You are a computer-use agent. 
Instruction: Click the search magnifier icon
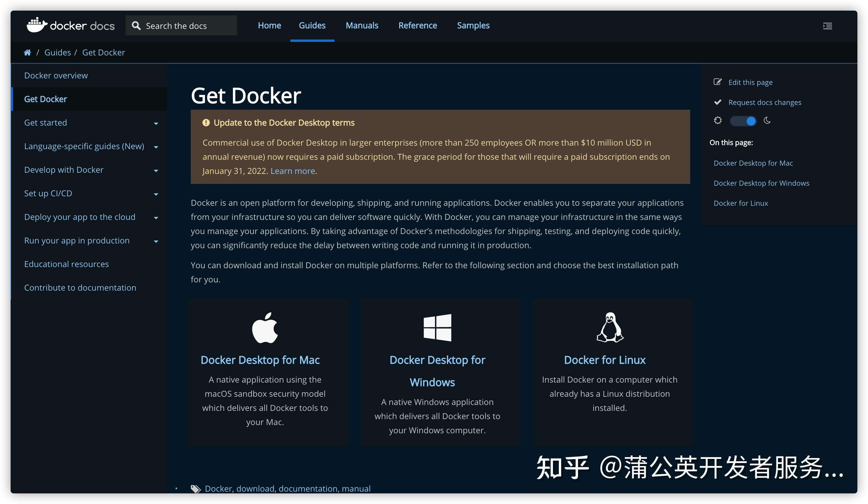pyautogui.click(x=136, y=26)
